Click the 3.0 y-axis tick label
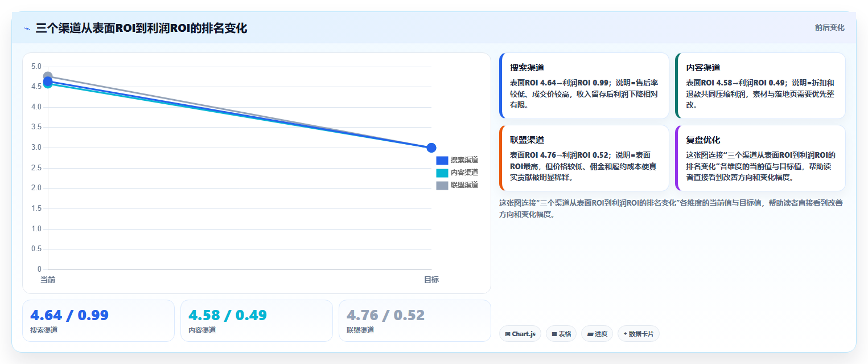This screenshot has height=364, width=868. [36, 148]
